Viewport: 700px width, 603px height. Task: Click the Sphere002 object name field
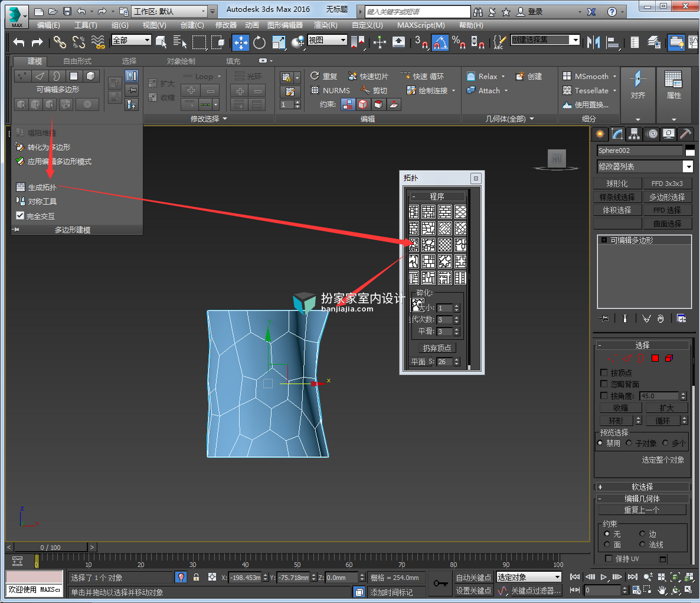click(x=640, y=151)
